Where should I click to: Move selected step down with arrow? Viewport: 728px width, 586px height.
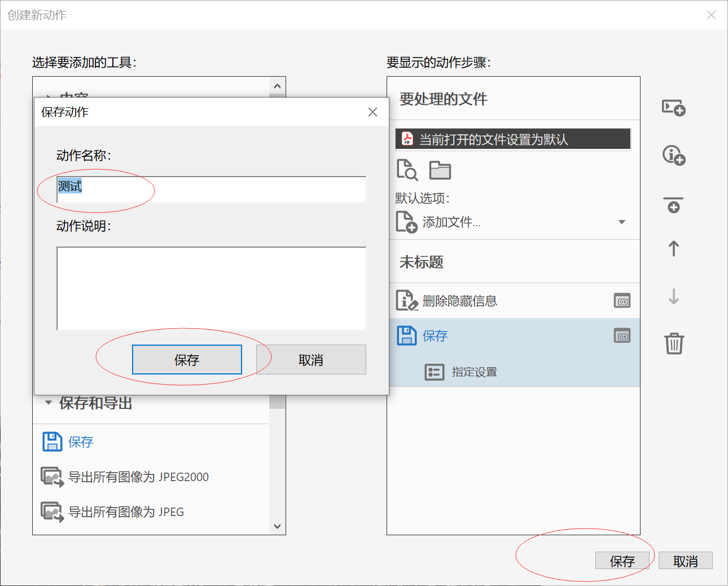point(673,296)
